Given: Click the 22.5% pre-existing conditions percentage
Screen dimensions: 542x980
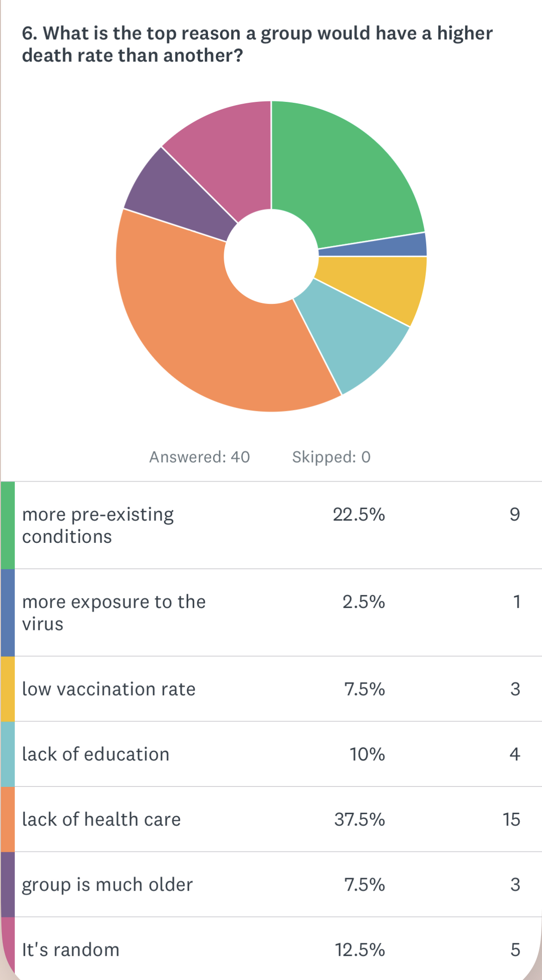Looking at the screenshot, I should pos(359,515).
